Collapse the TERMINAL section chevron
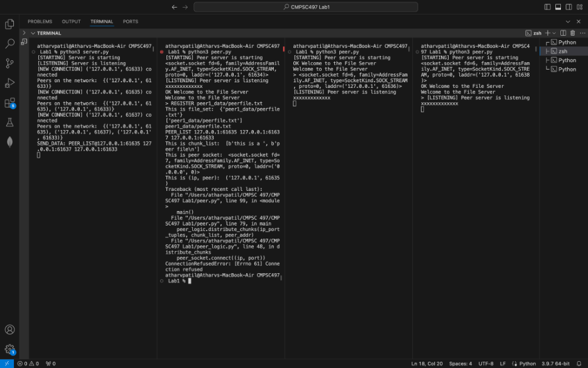 click(24, 33)
